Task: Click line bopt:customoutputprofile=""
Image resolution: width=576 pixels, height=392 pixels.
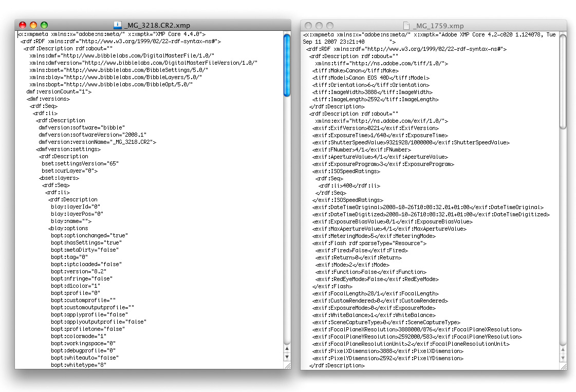Action: pyautogui.click(x=92, y=308)
